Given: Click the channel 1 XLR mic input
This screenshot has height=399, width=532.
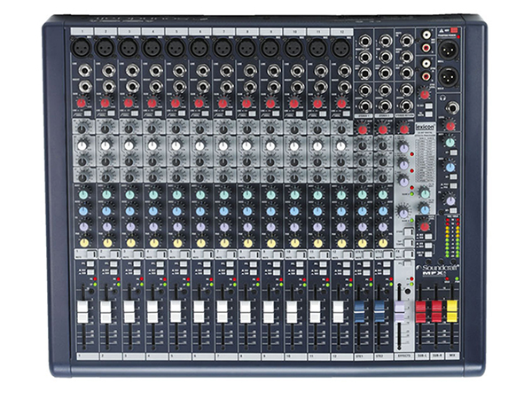Looking at the screenshot, I should pyautogui.click(x=82, y=44).
